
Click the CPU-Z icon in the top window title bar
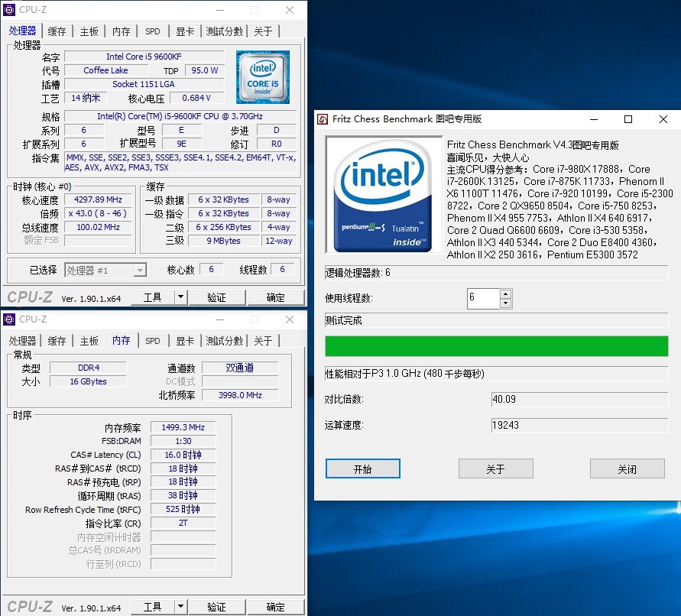pos(9,9)
